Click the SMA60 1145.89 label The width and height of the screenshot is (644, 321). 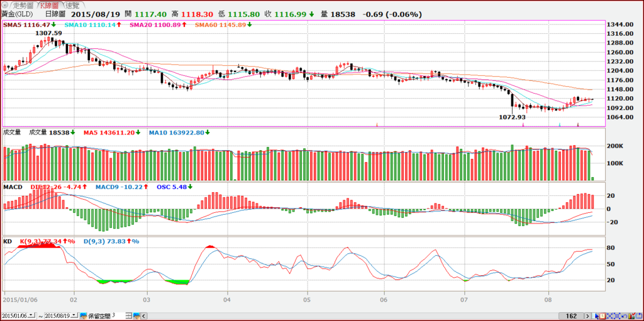tap(224, 24)
